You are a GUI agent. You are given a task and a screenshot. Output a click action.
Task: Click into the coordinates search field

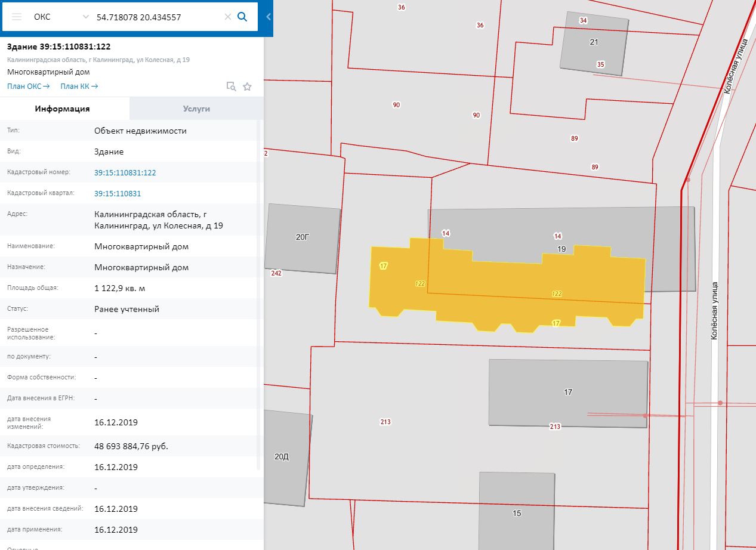pos(155,17)
